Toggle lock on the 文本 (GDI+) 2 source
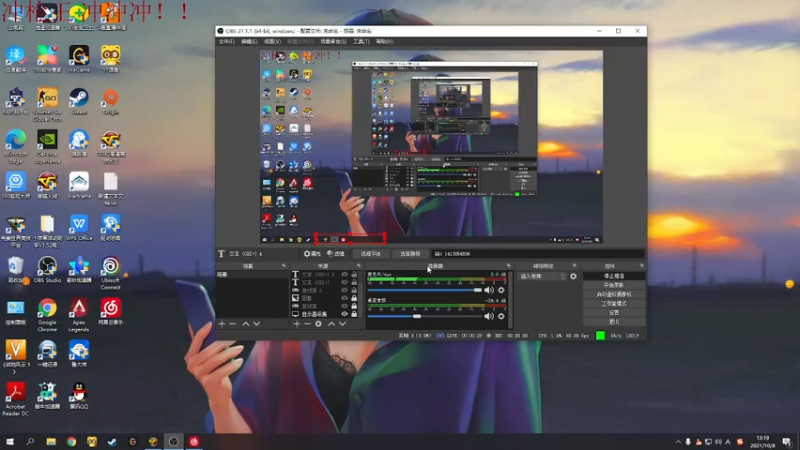The width and height of the screenshot is (800, 450). pyautogui.click(x=354, y=274)
